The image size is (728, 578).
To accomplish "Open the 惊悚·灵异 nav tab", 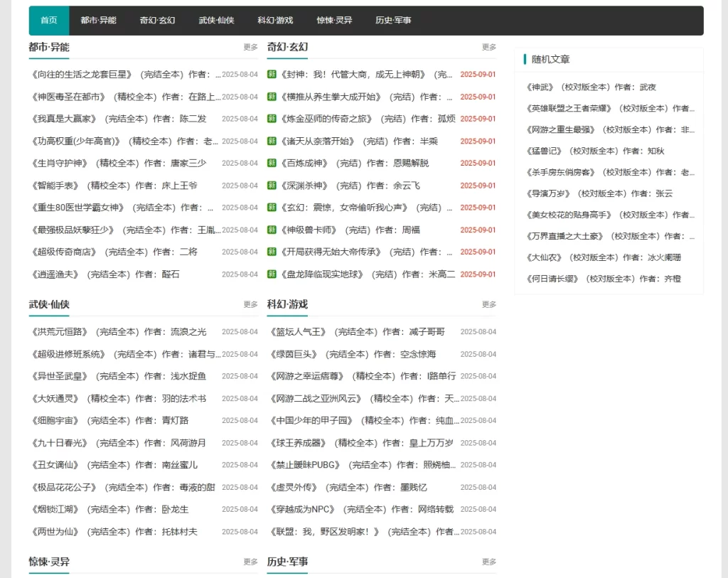I will point(334,21).
